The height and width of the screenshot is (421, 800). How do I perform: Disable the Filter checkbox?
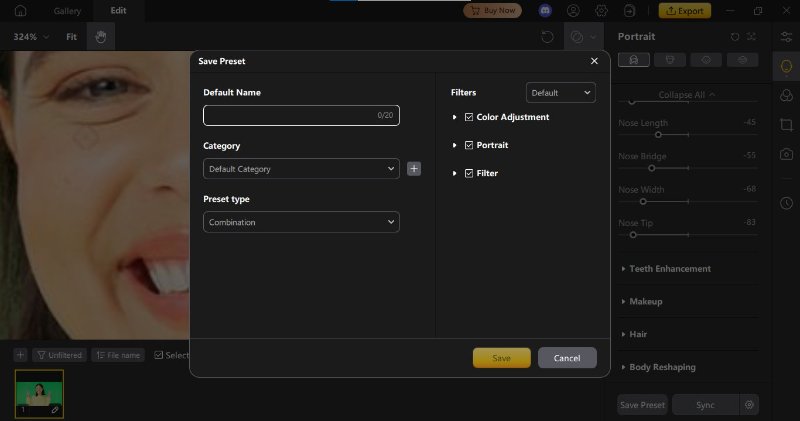(x=469, y=173)
